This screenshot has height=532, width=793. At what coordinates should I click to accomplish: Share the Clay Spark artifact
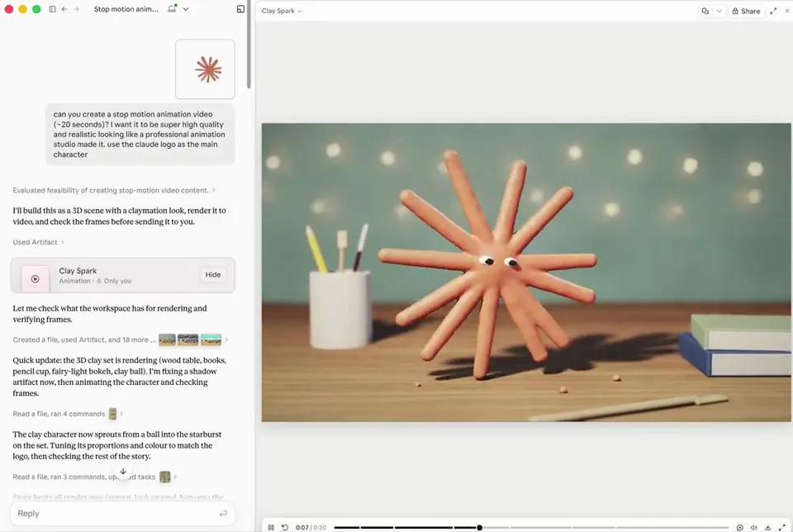point(747,11)
